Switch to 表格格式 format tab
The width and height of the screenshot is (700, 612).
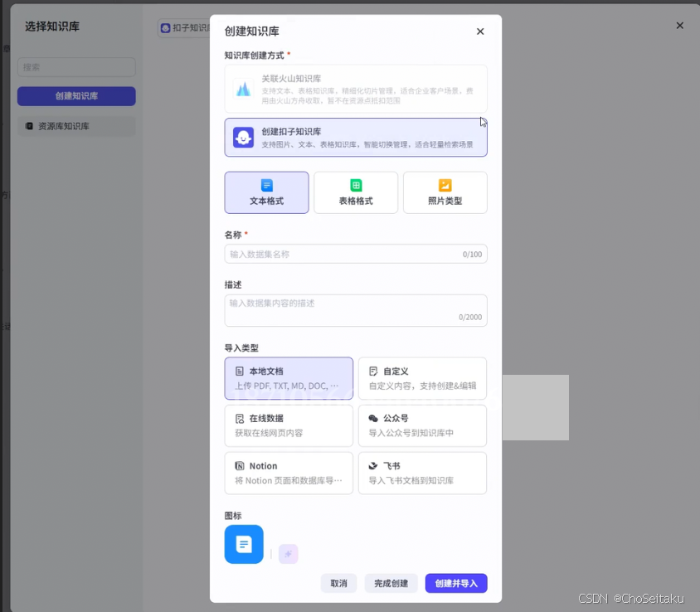coord(355,192)
